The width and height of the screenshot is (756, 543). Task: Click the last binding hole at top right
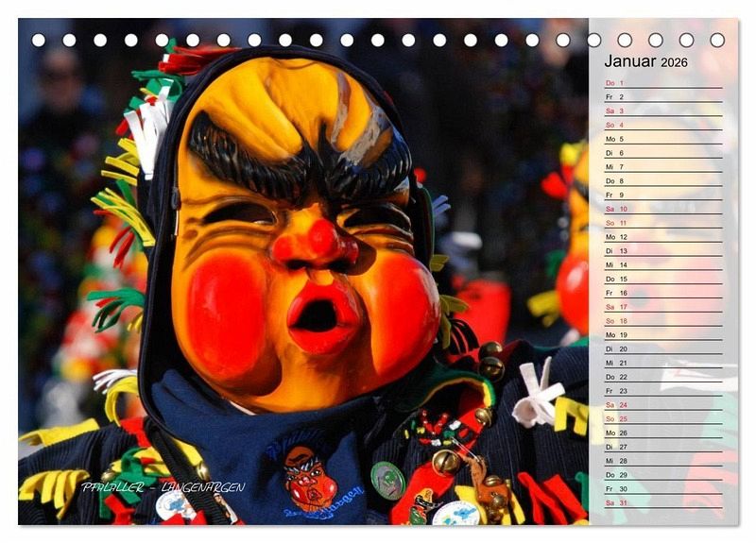click(x=717, y=40)
